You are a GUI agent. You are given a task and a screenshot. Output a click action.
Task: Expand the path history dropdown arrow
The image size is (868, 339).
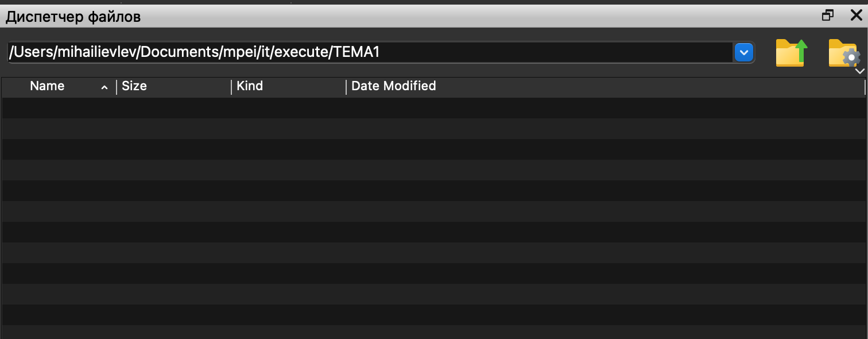(x=743, y=53)
